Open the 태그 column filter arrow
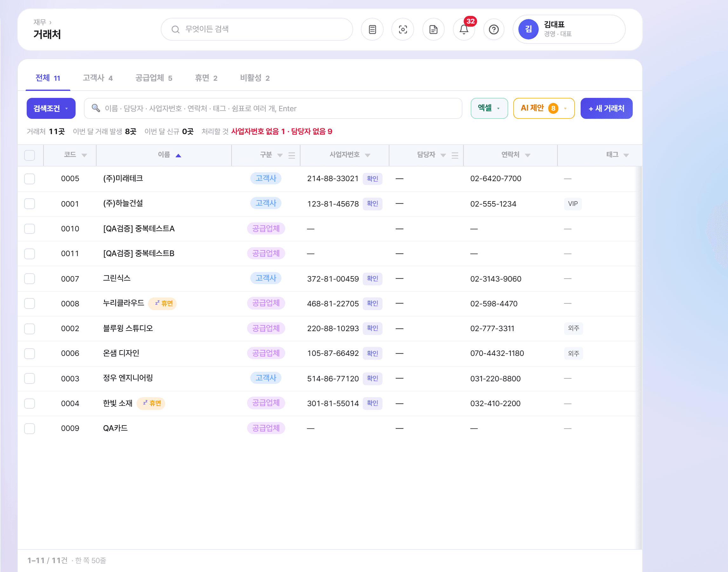Screen dimensions: 728x572 click(x=626, y=155)
